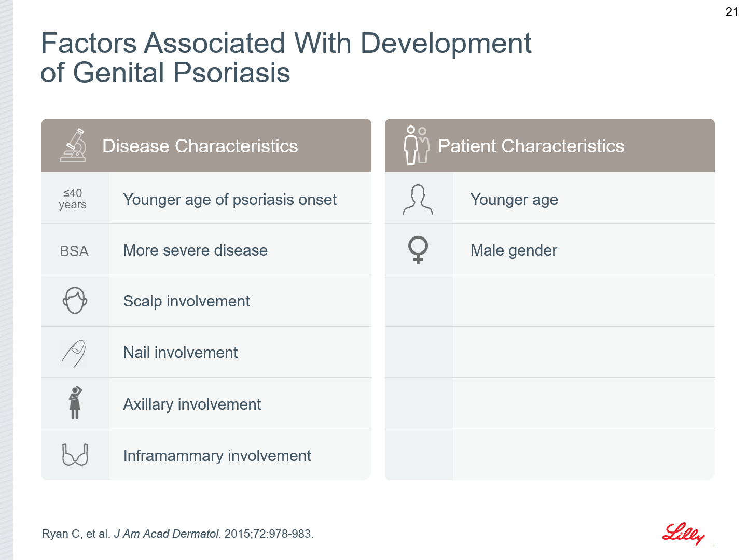Select the BSA label
Screen dimensions: 747x560
click(74, 251)
